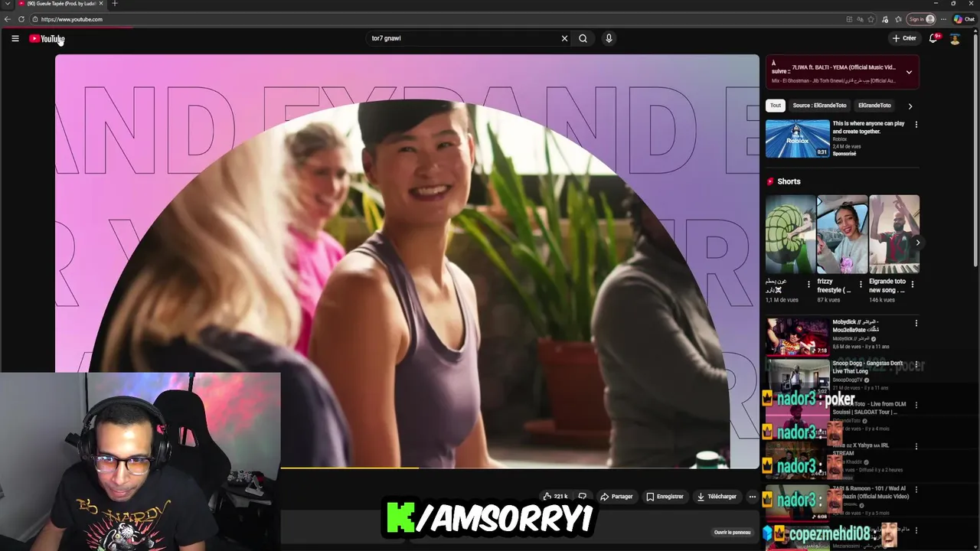
Task: Open the YouTube hamburger guide menu
Action: click(15, 38)
